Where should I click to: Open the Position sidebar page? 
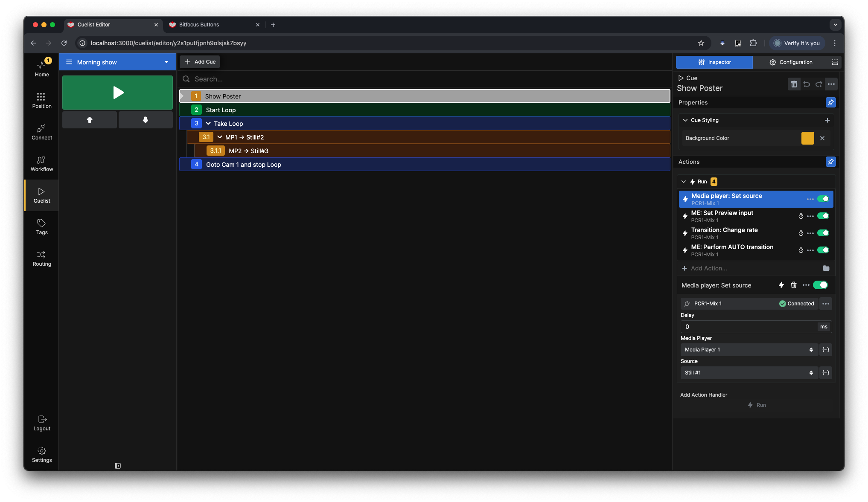click(41, 100)
